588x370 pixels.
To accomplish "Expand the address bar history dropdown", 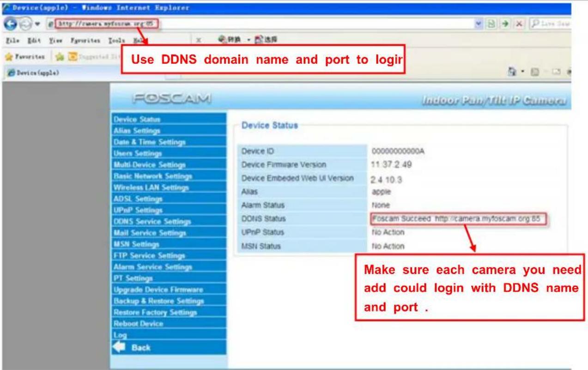I will [479, 23].
